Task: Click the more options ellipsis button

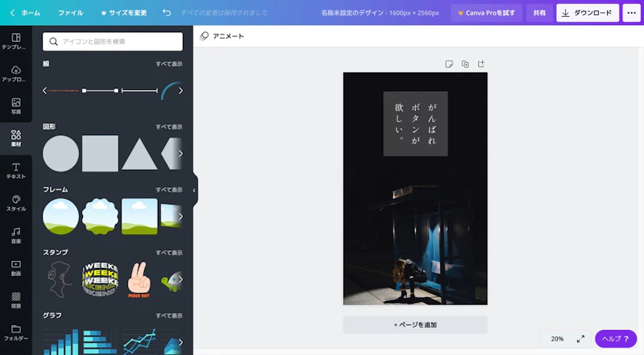Action: (631, 13)
